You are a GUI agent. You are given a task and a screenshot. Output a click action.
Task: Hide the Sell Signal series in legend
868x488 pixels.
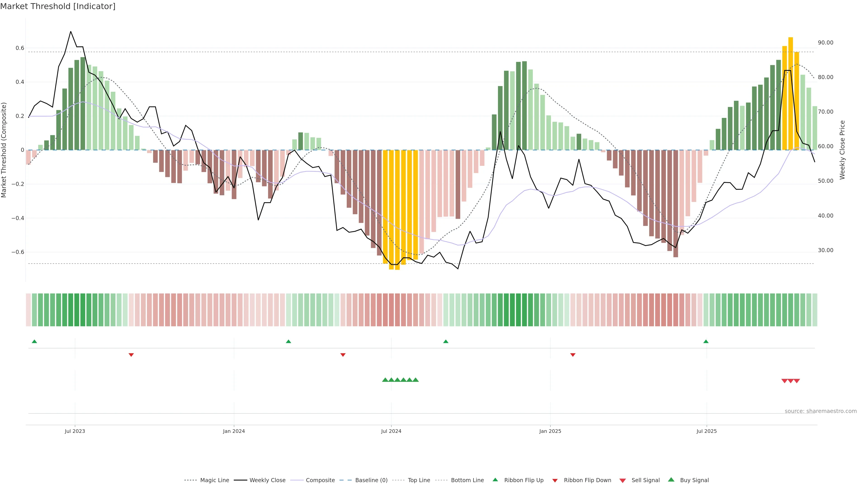[645, 480]
